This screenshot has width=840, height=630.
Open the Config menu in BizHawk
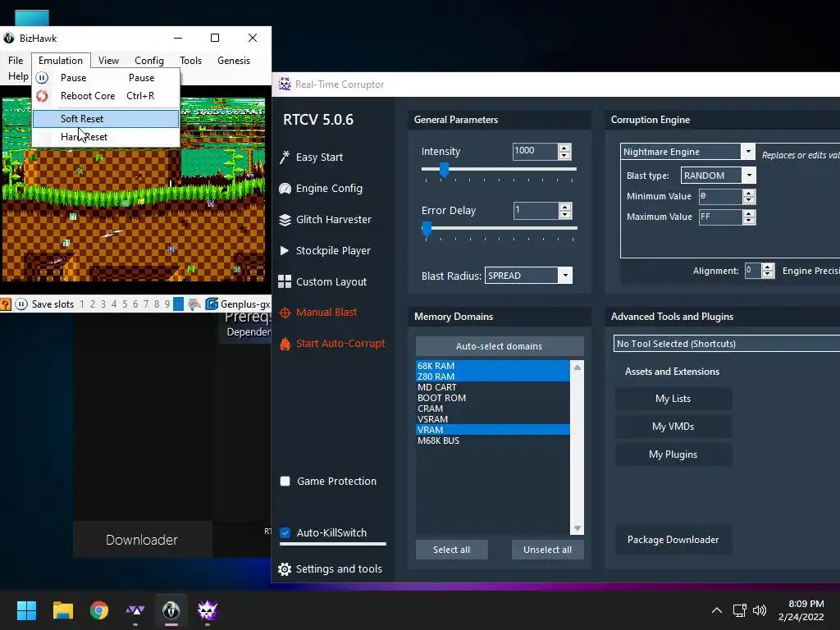pyautogui.click(x=149, y=61)
